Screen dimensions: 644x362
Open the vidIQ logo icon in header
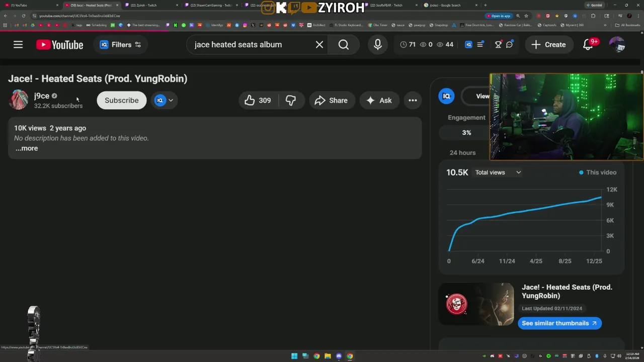(x=468, y=45)
